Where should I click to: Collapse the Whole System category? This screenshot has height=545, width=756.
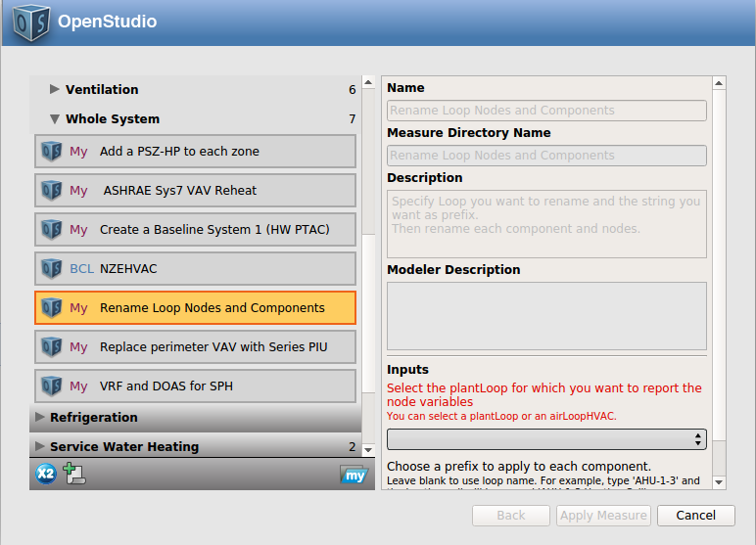[x=55, y=119]
